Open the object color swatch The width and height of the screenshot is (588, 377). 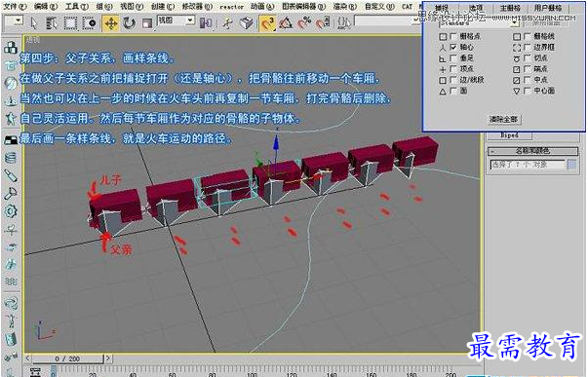pos(571,164)
